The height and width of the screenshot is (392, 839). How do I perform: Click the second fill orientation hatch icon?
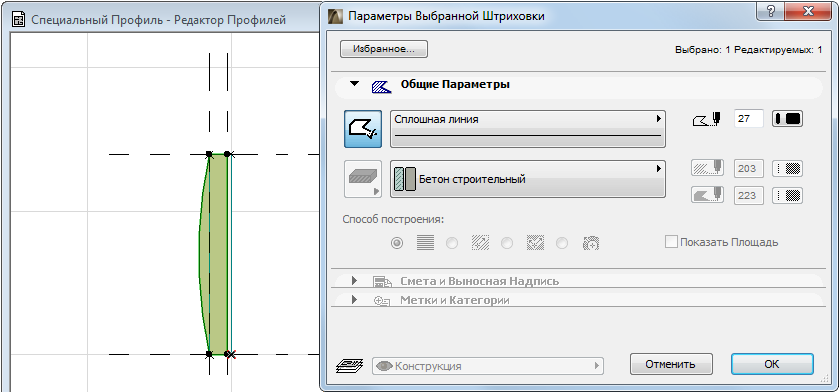tap(480, 243)
